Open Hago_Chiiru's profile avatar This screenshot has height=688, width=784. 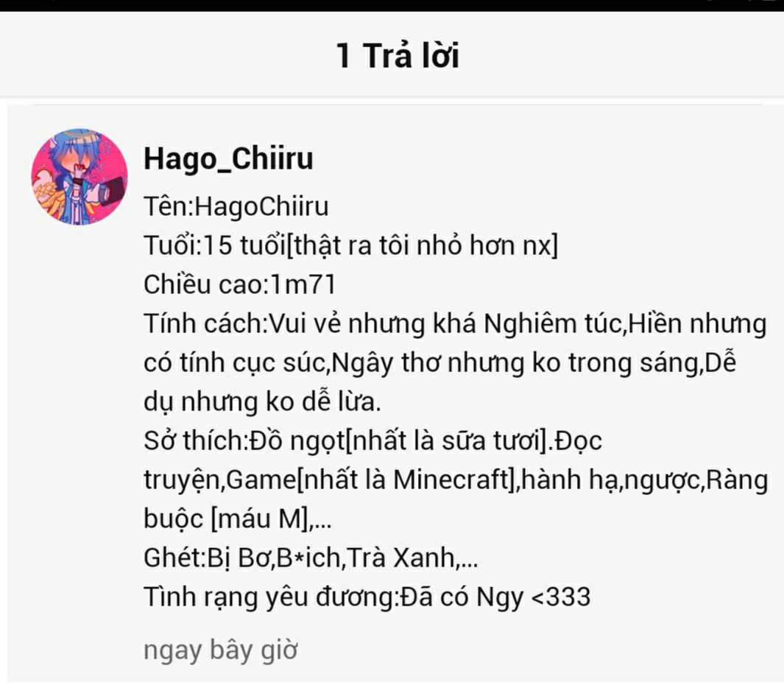click(x=80, y=177)
